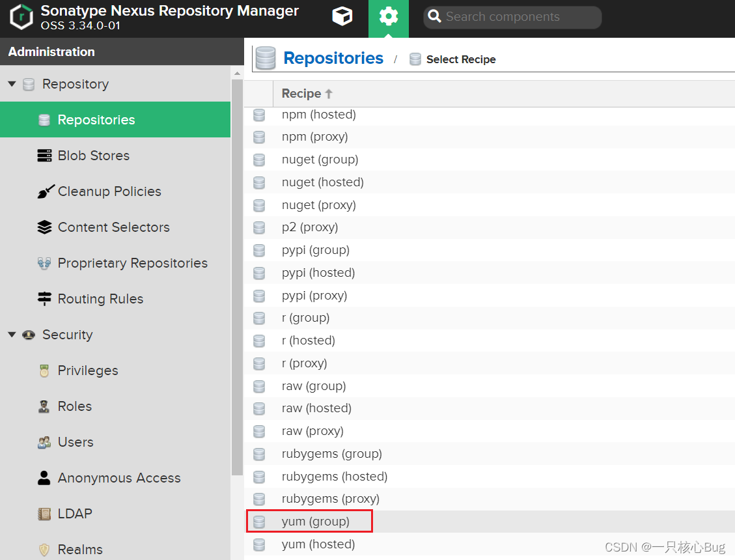735x560 pixels.
Task: Collapse the Security tree section
Action: coord(12,335)
